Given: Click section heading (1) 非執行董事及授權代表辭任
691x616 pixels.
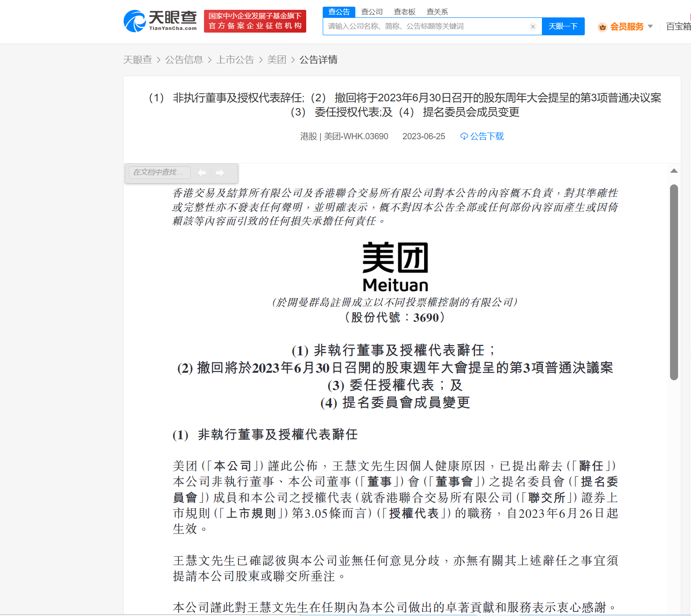Looking at the screenshot, I should tap(265, 435).
